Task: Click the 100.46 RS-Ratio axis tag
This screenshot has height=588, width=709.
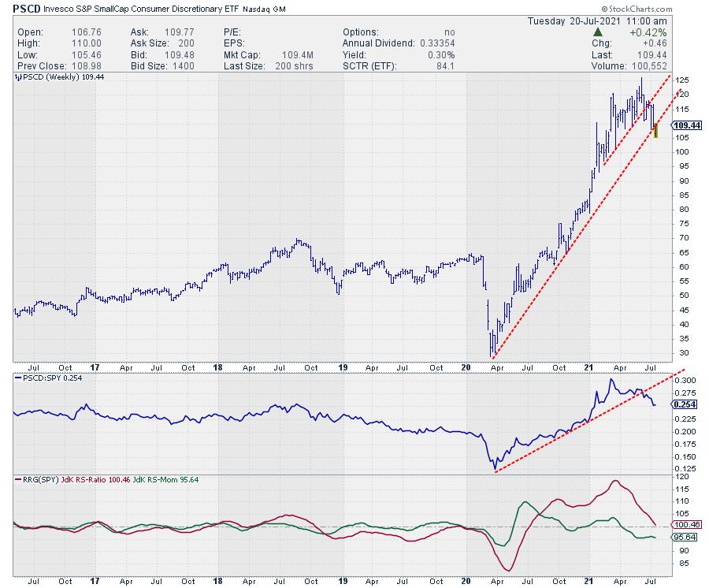Action: point(683,524)
